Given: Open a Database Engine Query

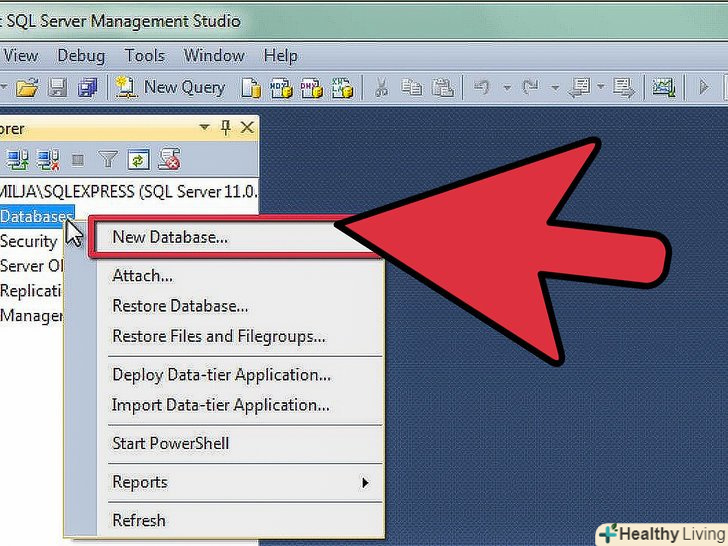Looking at the screenshot, I should click(251, 88).
